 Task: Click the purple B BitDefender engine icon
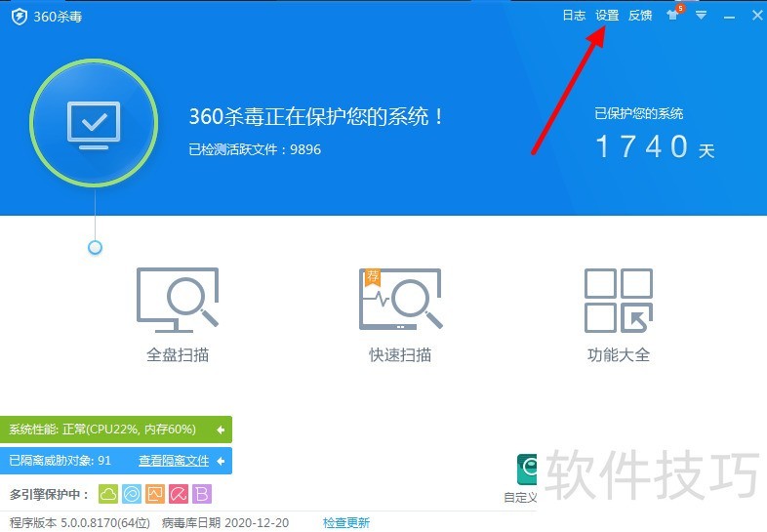point(202,494)
